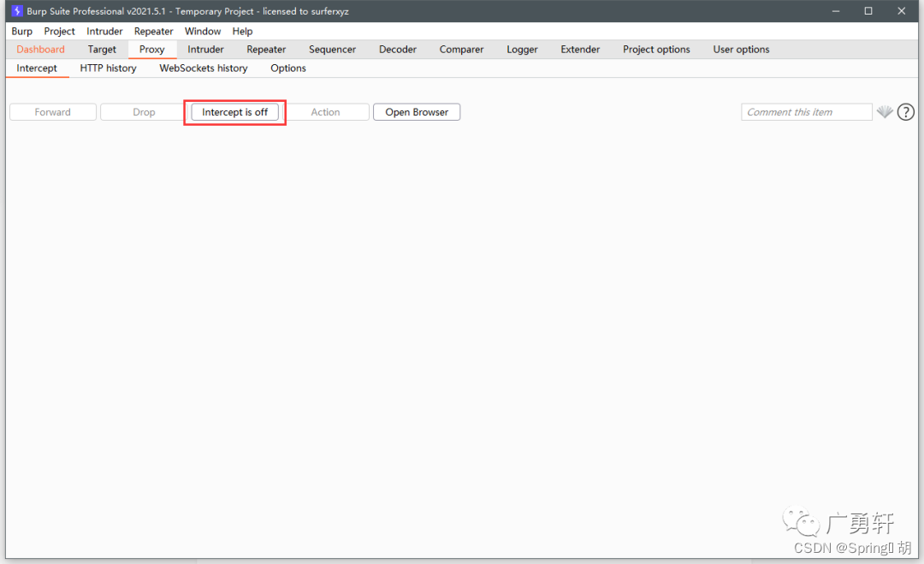Image resolution: width=924 pixels, height=564 pixels.
Task: Switch to the Logger tab
Action: tap(522, 50)
